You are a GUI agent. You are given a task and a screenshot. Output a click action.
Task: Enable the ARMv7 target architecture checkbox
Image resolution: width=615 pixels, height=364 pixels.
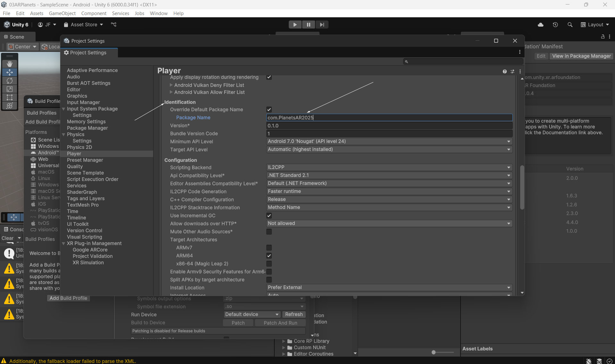(269, 248)
